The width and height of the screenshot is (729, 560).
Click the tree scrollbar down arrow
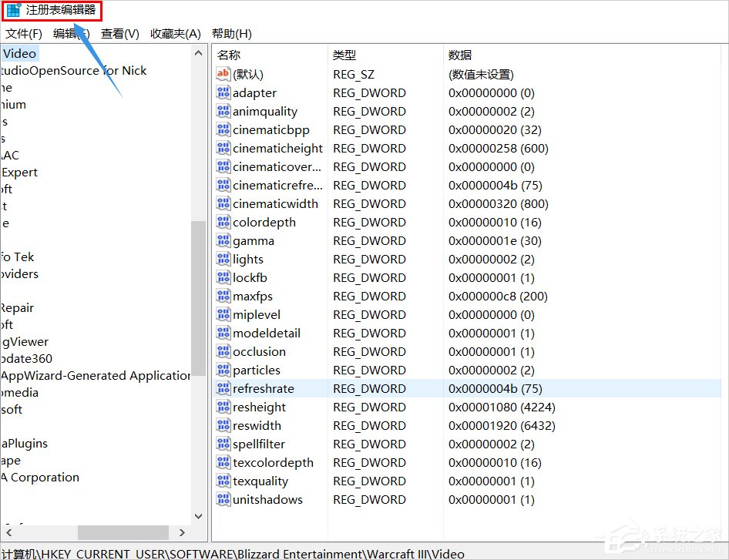click(x=198, y=516)
